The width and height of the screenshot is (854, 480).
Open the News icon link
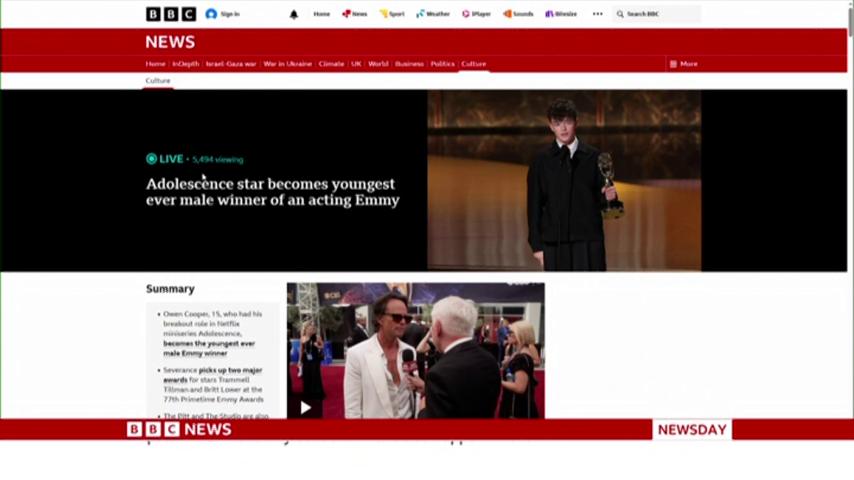pos(355,14)
